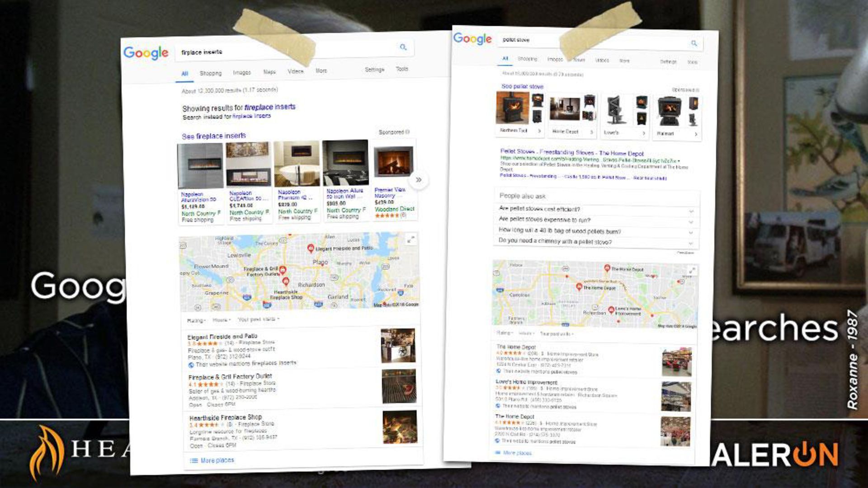Open the More menu on fireplace inserts results
The height and width of the screenshot is (488, 868).
[321, 71]
